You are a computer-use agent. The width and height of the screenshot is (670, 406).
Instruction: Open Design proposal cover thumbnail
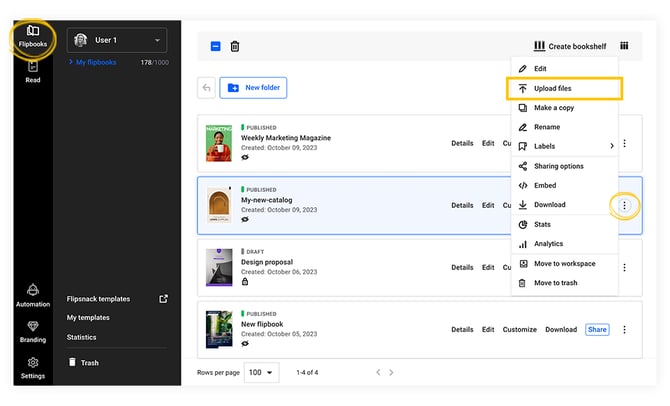click(219, 267)
